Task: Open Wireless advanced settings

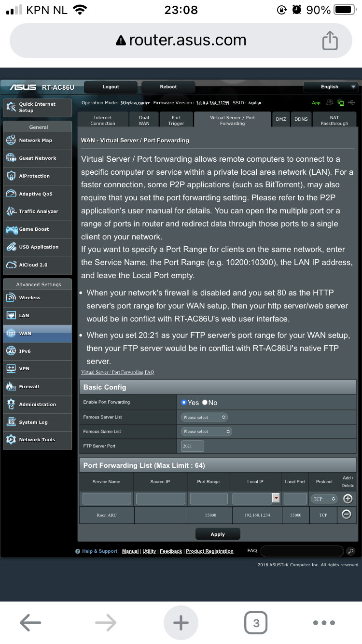Action: pyautogui.click(x=38, y=298)
